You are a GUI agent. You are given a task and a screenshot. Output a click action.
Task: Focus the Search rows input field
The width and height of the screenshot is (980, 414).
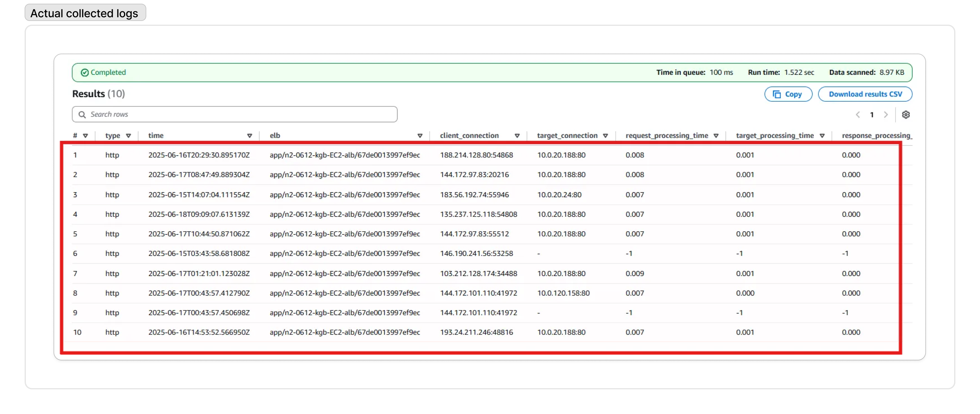(x=235, y=114)
